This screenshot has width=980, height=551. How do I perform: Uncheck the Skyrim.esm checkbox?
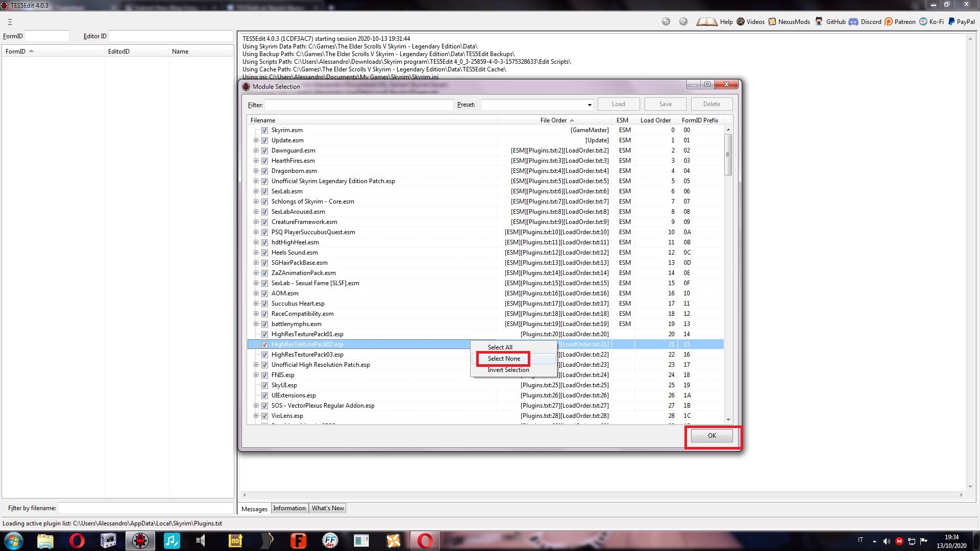pos(264,130)
